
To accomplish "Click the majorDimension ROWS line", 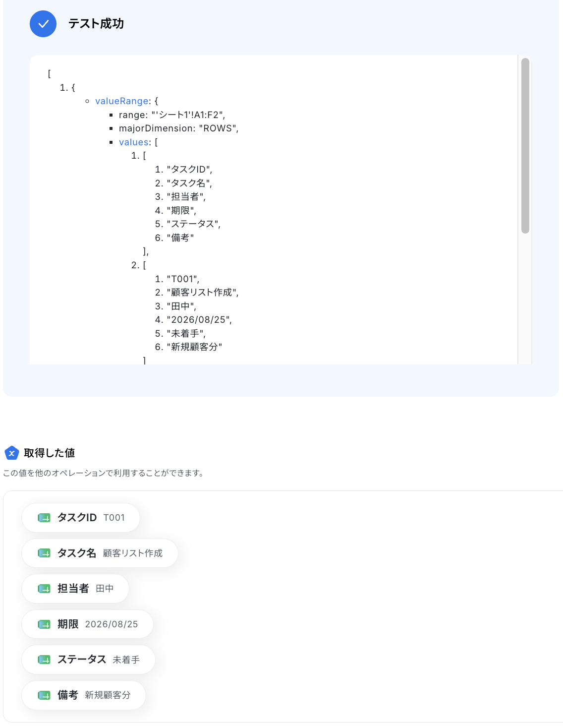I will (178, 128).
